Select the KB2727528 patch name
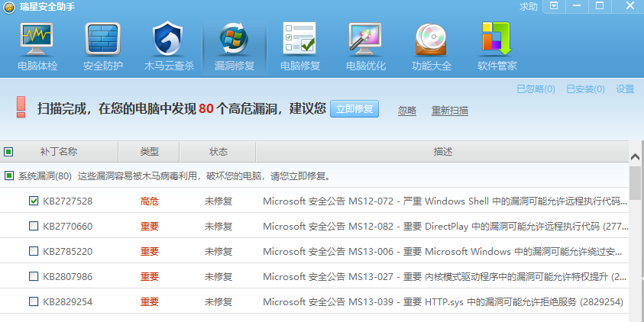The width and height of the screenshot is (644, 322). [68, 201]
